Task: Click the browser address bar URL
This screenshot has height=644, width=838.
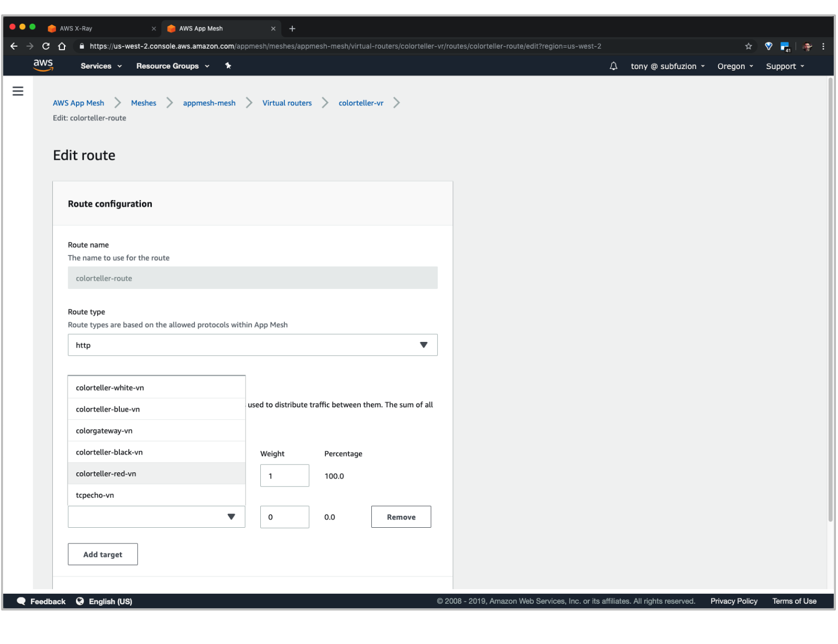Action: (x=345, y=46)
